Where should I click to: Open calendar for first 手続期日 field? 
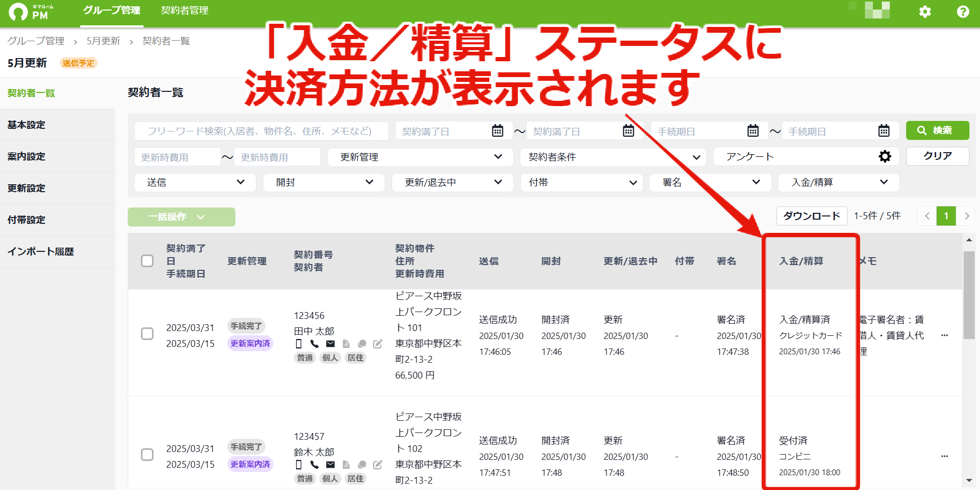click(753, 130)
